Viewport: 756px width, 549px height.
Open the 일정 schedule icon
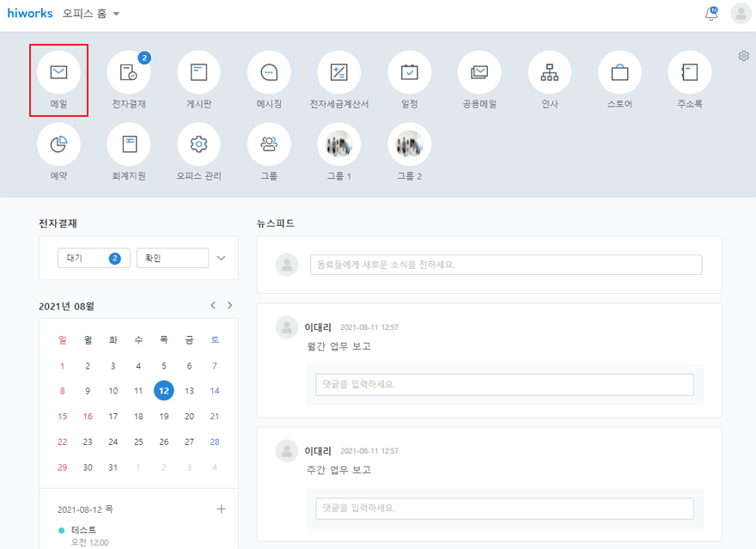(x=409, y=72)
